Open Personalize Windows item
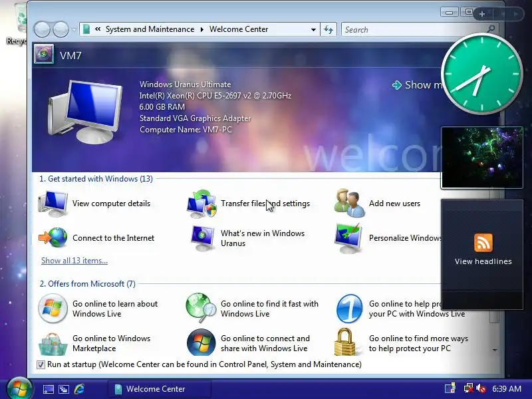 388,238
